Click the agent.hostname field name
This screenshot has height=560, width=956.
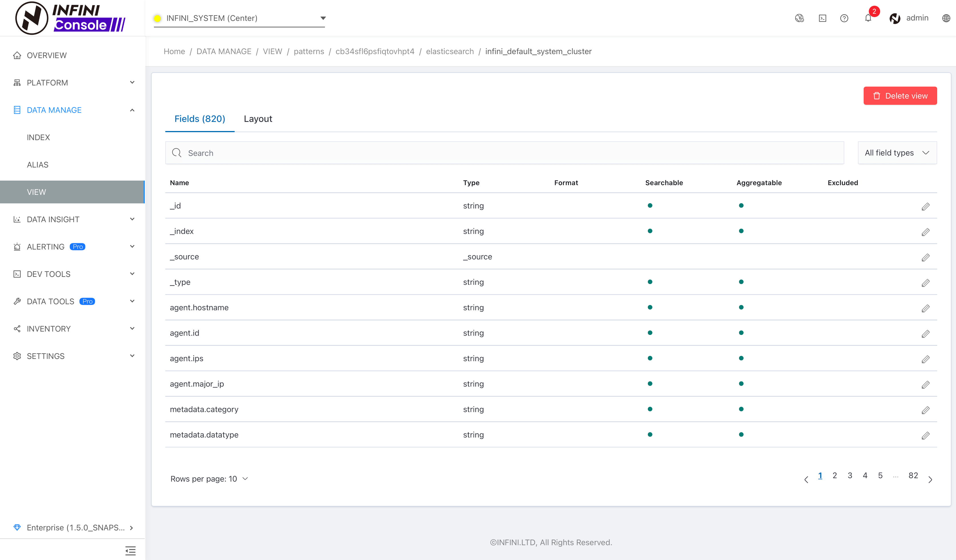tap(199, 308)
